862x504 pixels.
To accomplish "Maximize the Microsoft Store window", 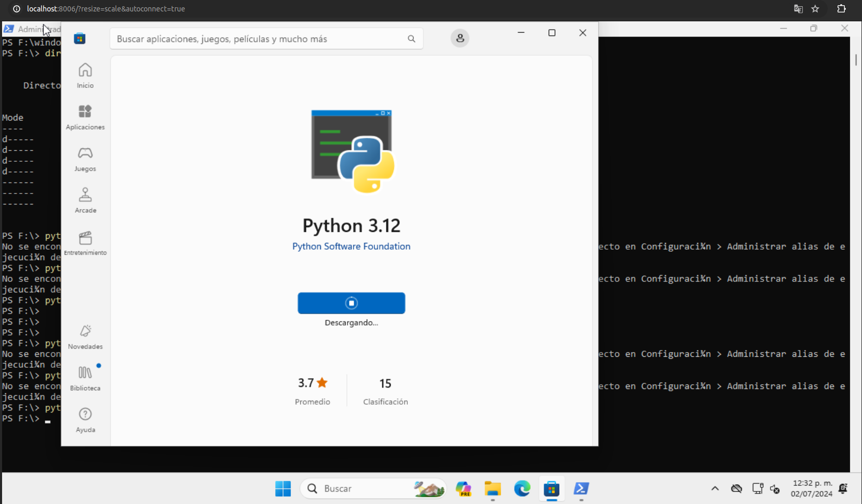I will pyautogui.click(x=552, y=33).
